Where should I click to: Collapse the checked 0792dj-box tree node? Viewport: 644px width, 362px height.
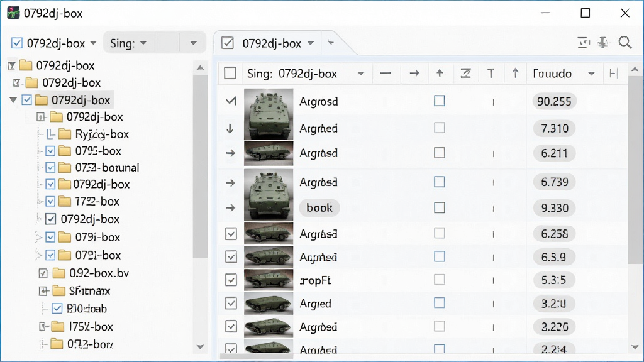pyautogui.click(x=13, y=100)
